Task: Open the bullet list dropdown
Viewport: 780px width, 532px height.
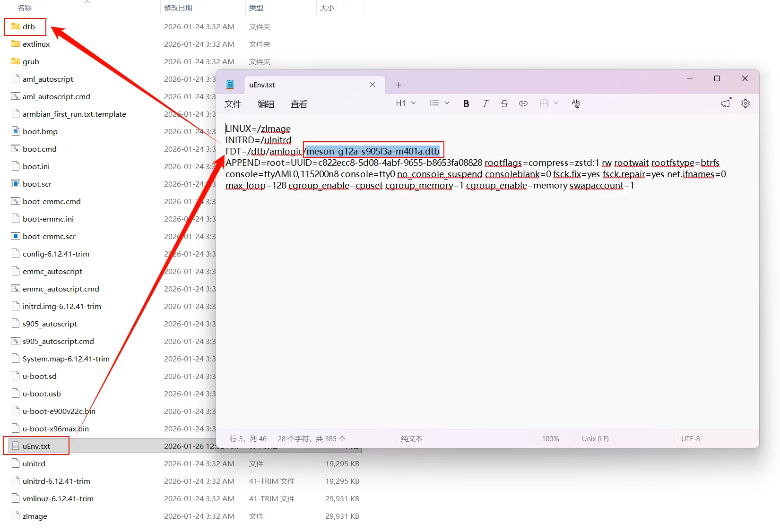Action: point(439,103)
